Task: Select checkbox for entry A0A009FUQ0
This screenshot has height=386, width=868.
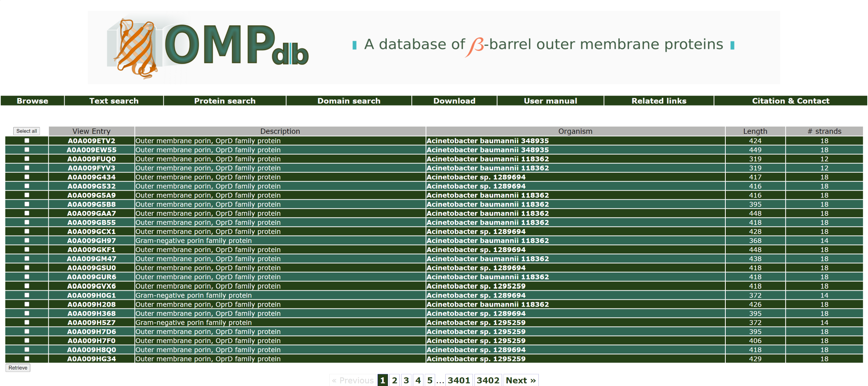Action: click(27, 159)
